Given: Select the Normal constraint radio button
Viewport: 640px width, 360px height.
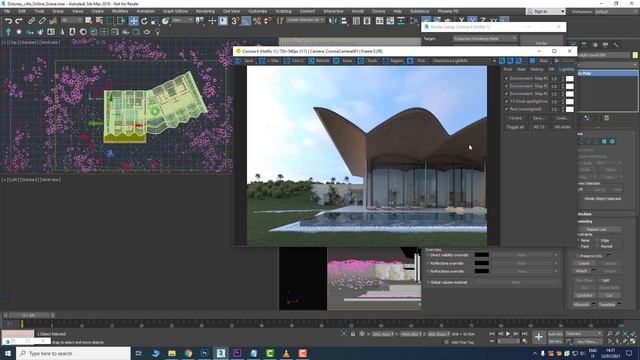Looking at the screenshot, I should pyautogui.click(x=598, y=247).
